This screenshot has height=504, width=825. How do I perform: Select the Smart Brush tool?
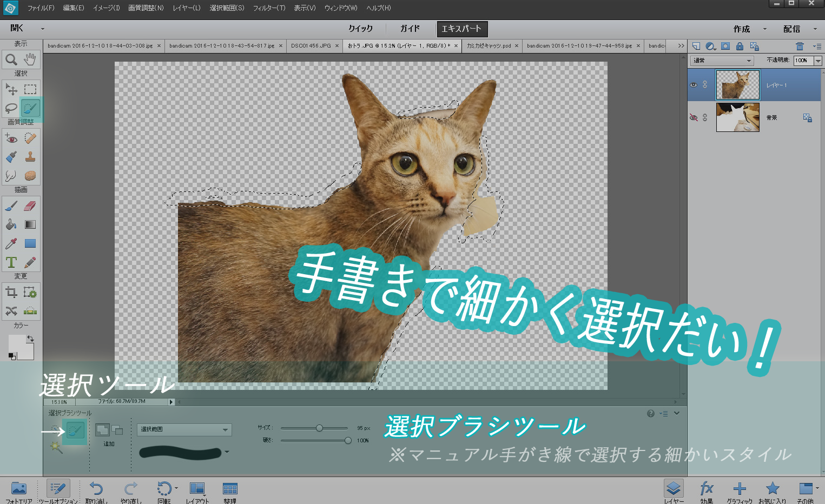pyautogui.click(x=11, y=157)
